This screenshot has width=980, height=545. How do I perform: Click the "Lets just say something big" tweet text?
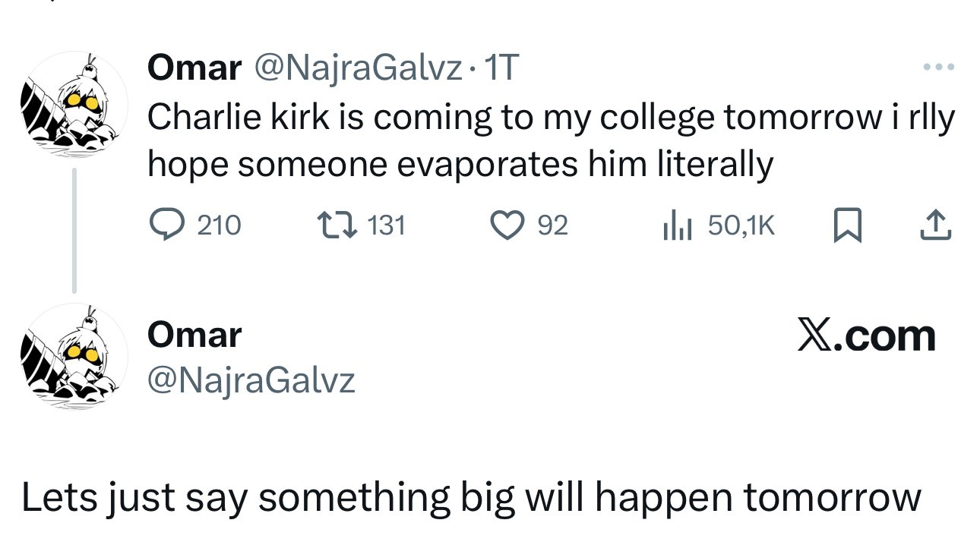click(471, 498)
